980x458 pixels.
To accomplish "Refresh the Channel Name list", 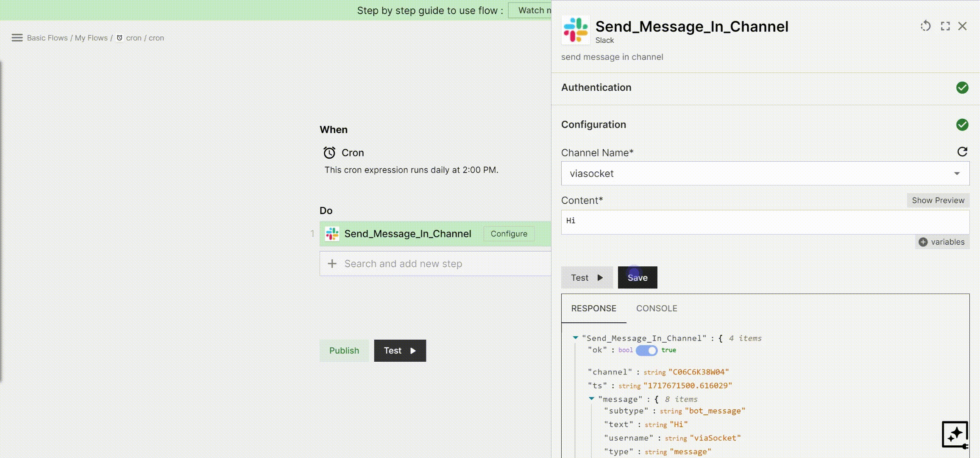I will [962, 152].
